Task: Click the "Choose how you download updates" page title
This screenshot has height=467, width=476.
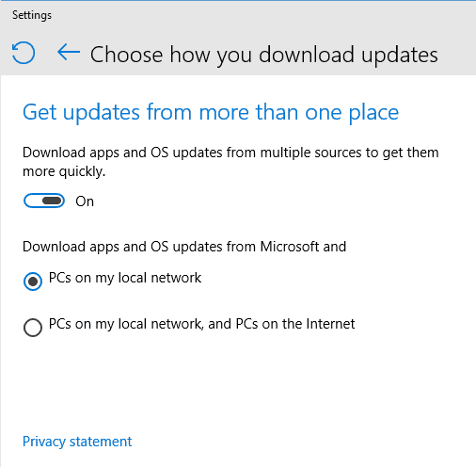Action: click(x=264, y=55)
